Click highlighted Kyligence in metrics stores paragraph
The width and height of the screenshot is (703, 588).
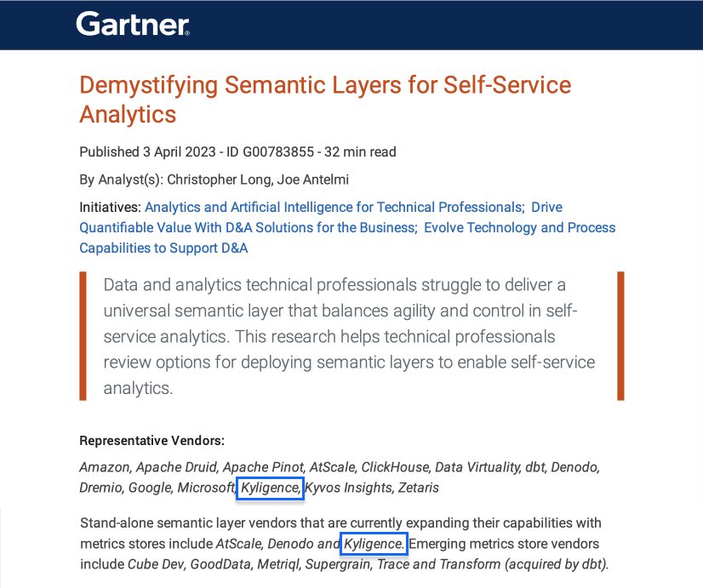click(374, 544)
